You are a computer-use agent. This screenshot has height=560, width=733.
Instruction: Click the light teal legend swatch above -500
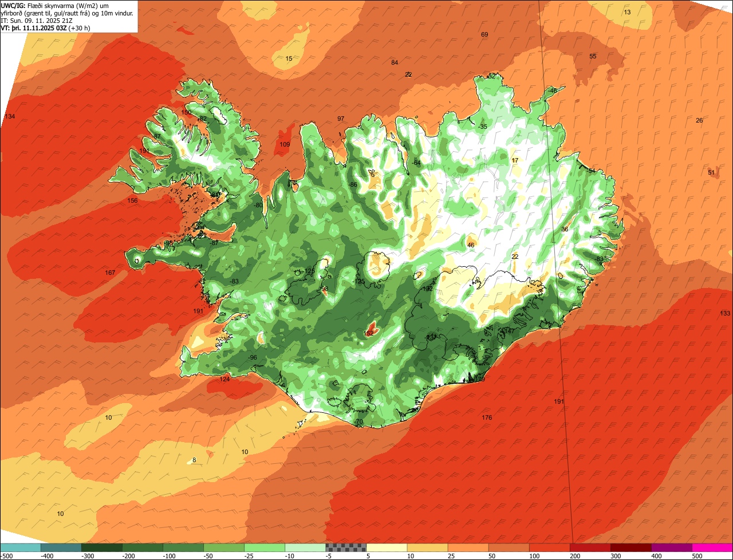tap(20, 547)
